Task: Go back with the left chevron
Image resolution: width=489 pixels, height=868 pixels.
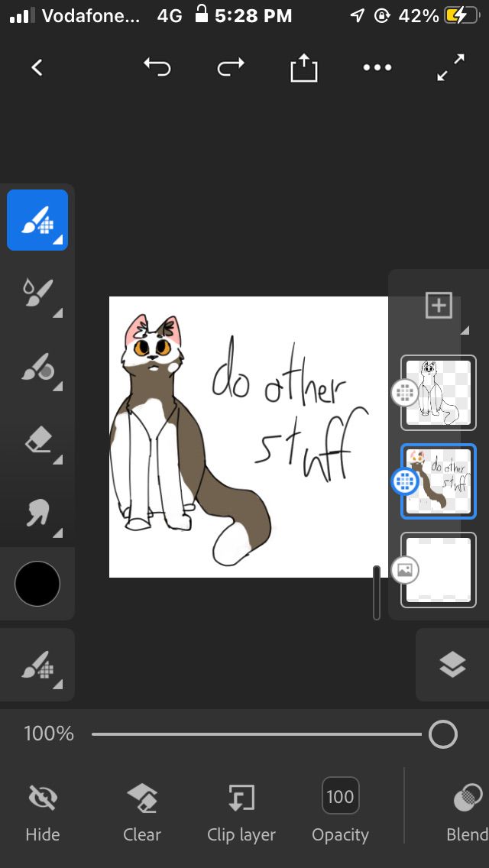Action: point(37,68)
